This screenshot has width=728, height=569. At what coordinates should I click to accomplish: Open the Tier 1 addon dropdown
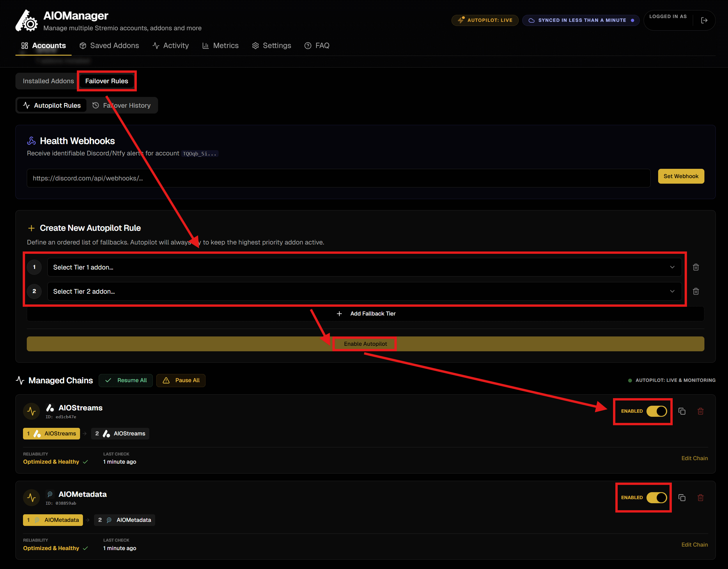click(364, 267)
